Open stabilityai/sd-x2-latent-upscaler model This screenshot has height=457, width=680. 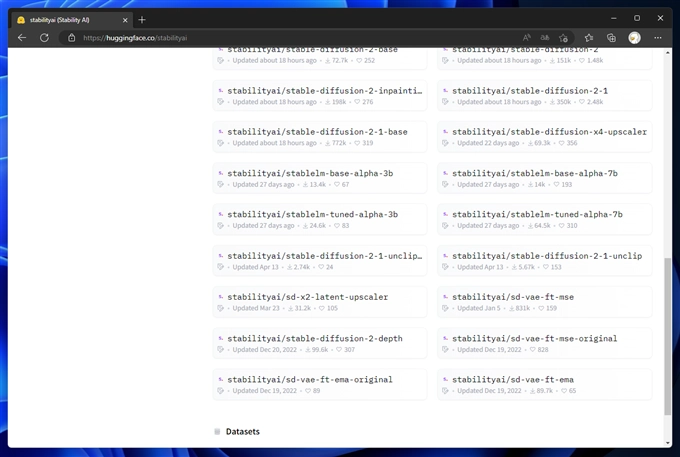[x=320, y=302]
